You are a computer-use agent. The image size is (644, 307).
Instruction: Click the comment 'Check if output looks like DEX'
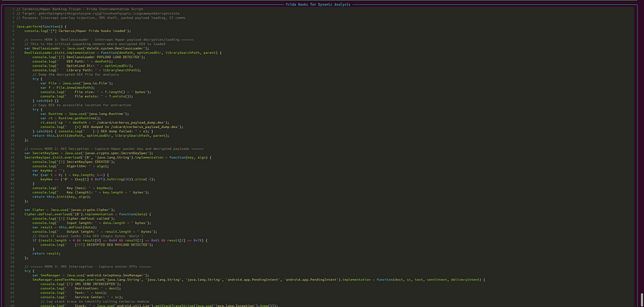88,236
